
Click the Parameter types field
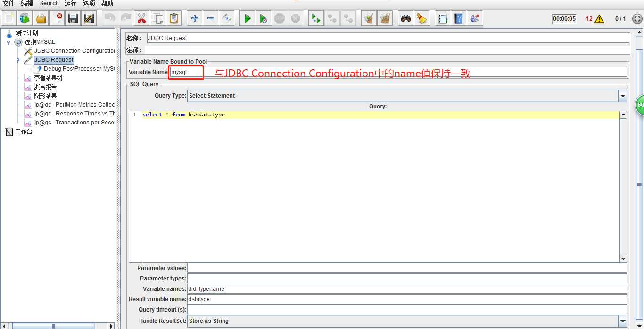coord(407,279)
